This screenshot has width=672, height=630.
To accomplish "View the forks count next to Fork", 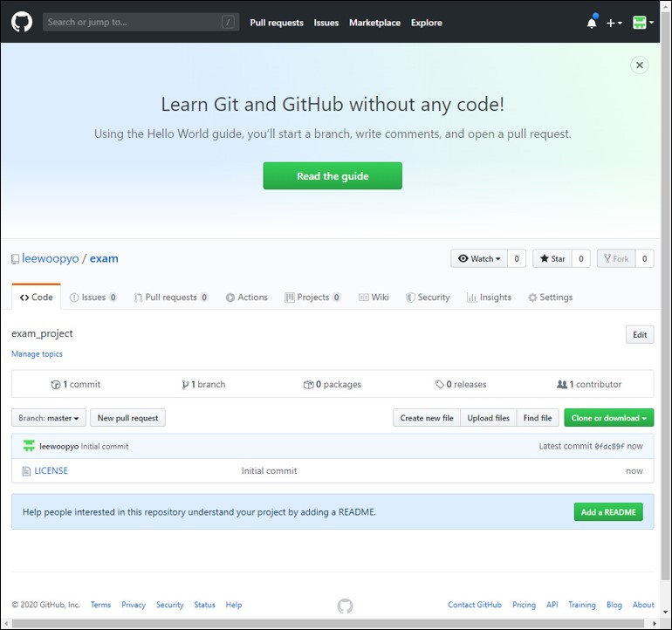I will click(644, 258).
